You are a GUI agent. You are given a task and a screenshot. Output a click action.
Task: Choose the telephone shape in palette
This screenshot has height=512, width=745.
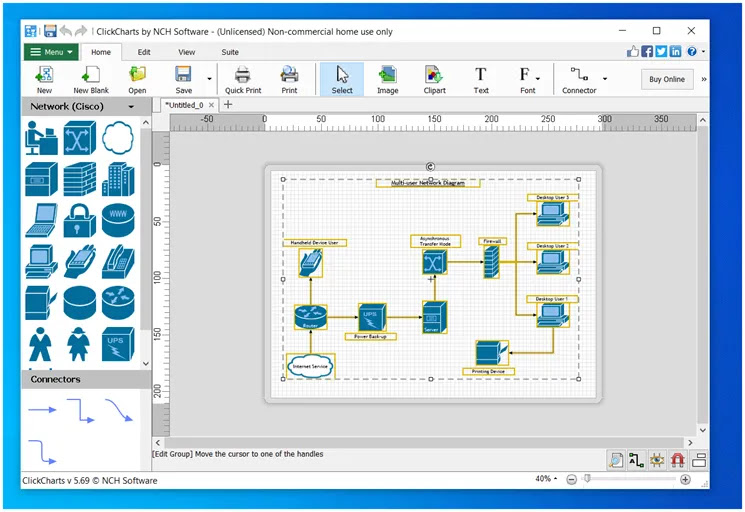coord(118,262)
